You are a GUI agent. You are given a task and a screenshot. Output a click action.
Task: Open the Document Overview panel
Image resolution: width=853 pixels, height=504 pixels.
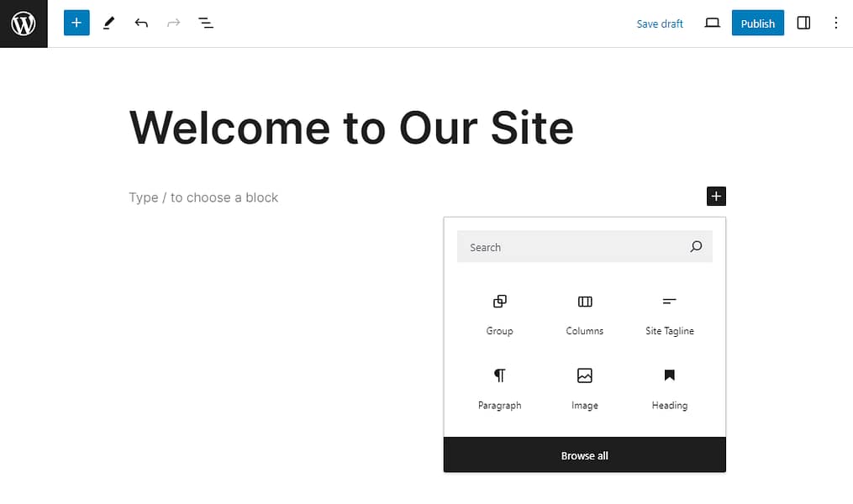206,23
